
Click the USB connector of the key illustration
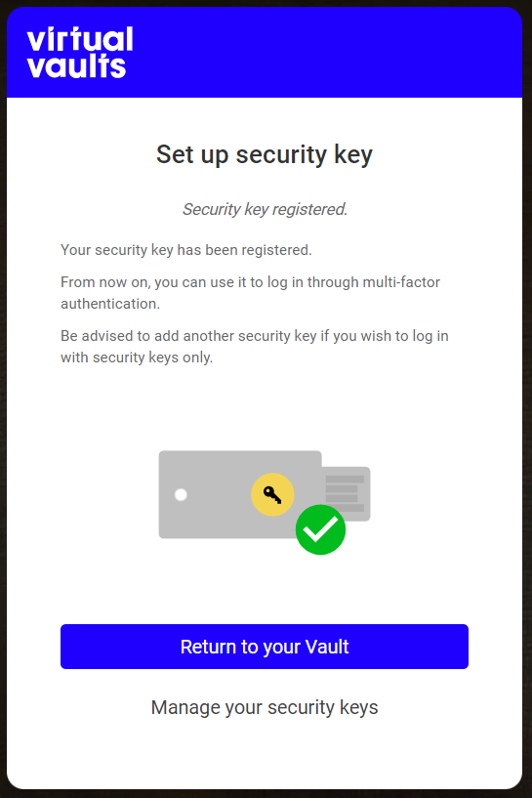[x=347, y=493]
